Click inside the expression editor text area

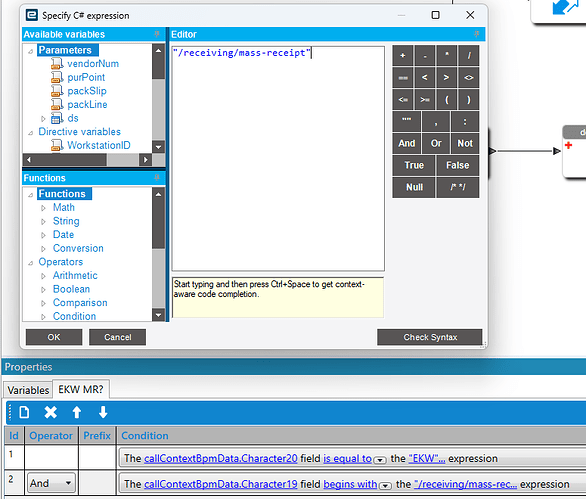[x=278, y=158]
